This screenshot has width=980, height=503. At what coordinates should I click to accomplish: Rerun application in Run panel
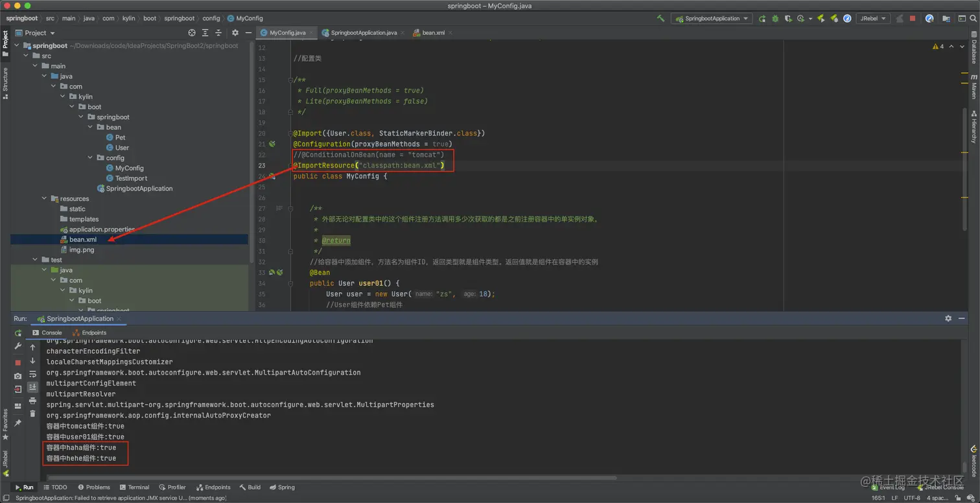click(18, 333)
